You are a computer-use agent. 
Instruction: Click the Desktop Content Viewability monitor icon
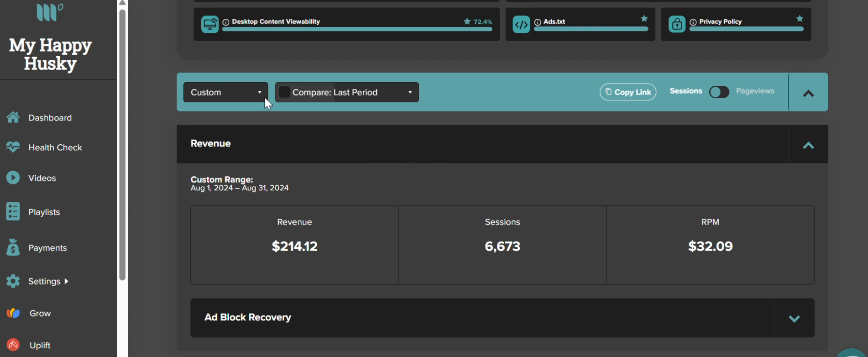210,24
